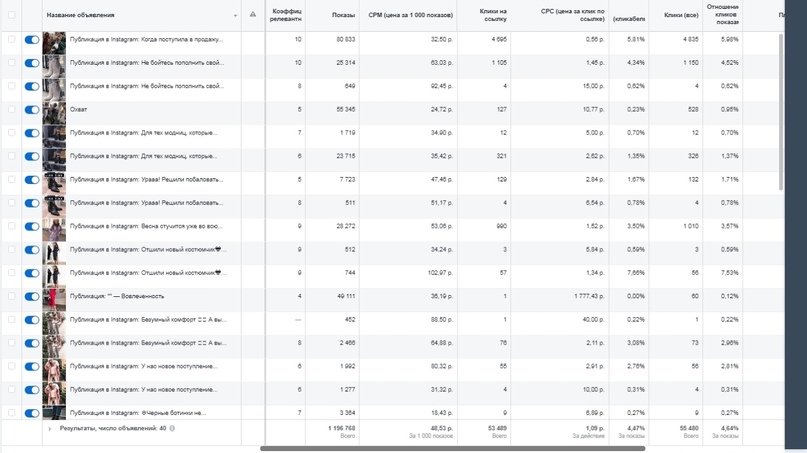Select checkbox for 'Черные ботинки не' ad
The width and height of the screenshot is (807, 453).
pos(11,413)
